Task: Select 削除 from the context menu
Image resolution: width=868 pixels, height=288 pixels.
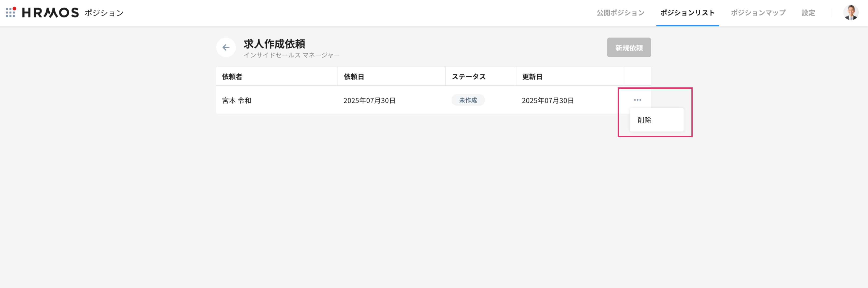Action: (644, 120)
